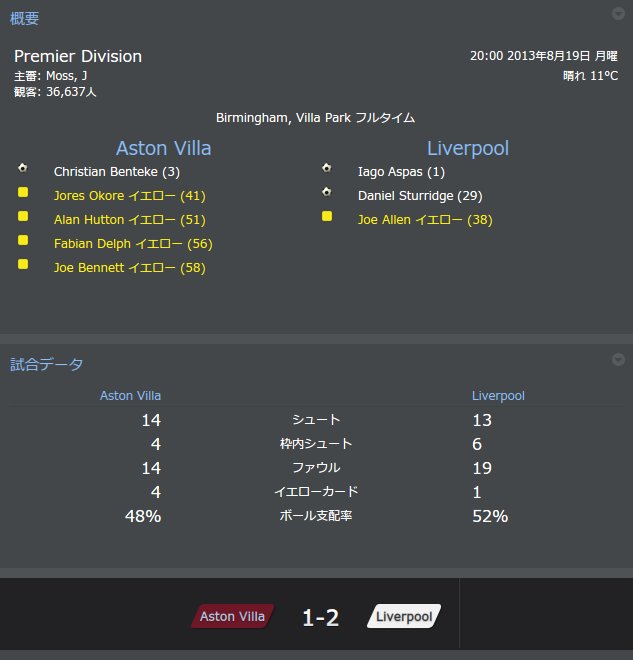This screenshot has width=633, height=660.
Task: Click yellow card icon next to Alan Hutton
Action: point(23,216)
